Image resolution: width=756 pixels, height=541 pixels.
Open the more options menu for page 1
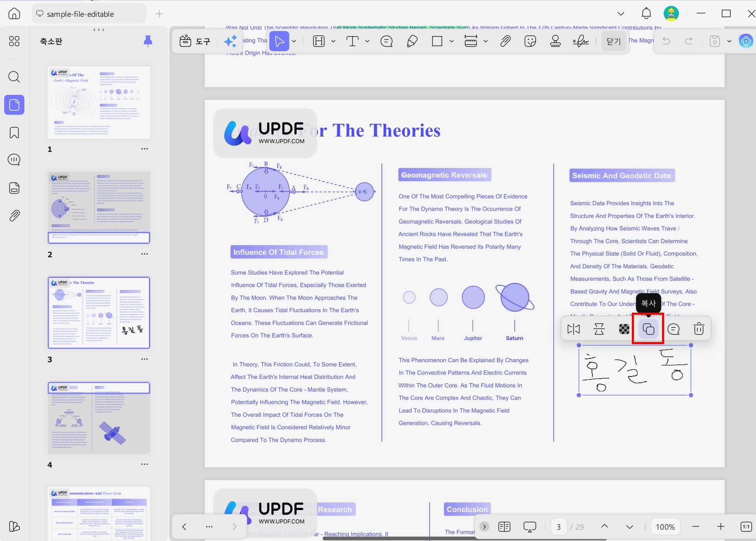pos(145,149)
